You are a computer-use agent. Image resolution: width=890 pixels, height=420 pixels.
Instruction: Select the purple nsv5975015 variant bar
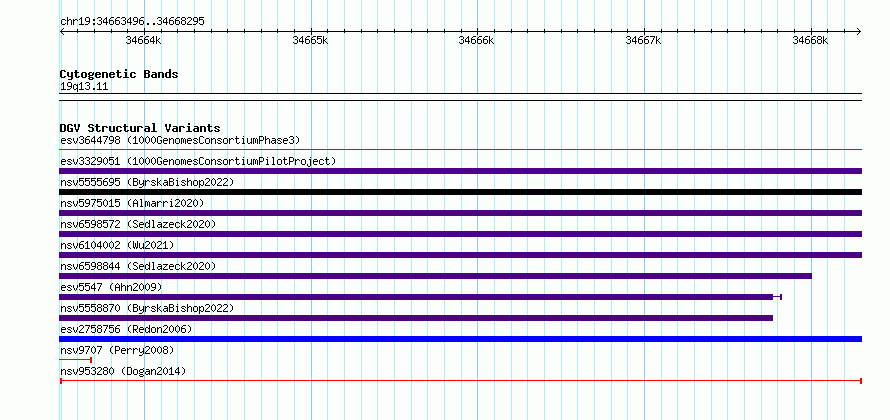(x=460, y=213)
